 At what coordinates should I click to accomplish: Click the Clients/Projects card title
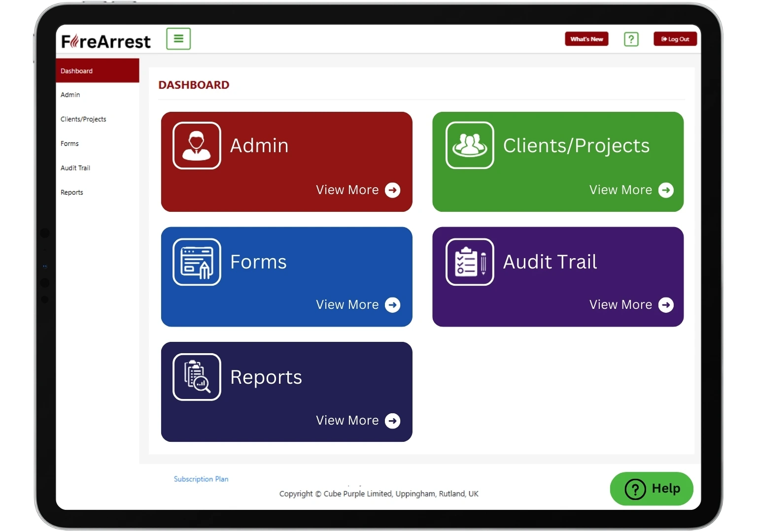[576, 146]
